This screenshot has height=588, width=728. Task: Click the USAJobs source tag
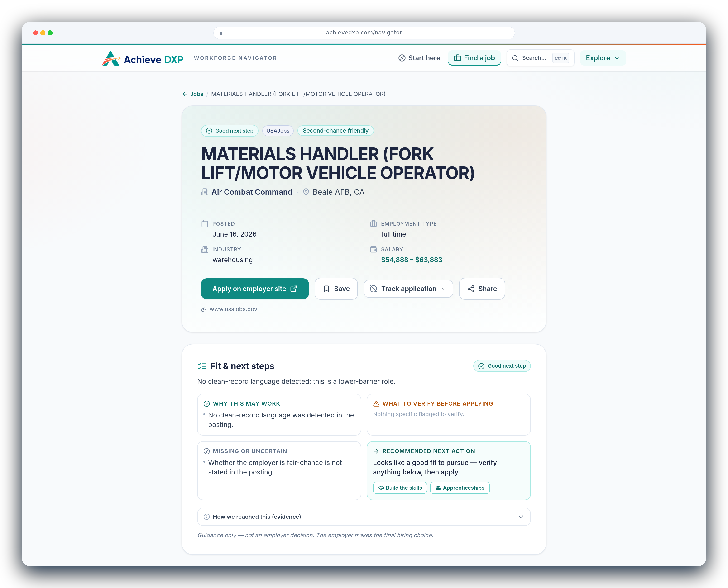coord(278,131)
